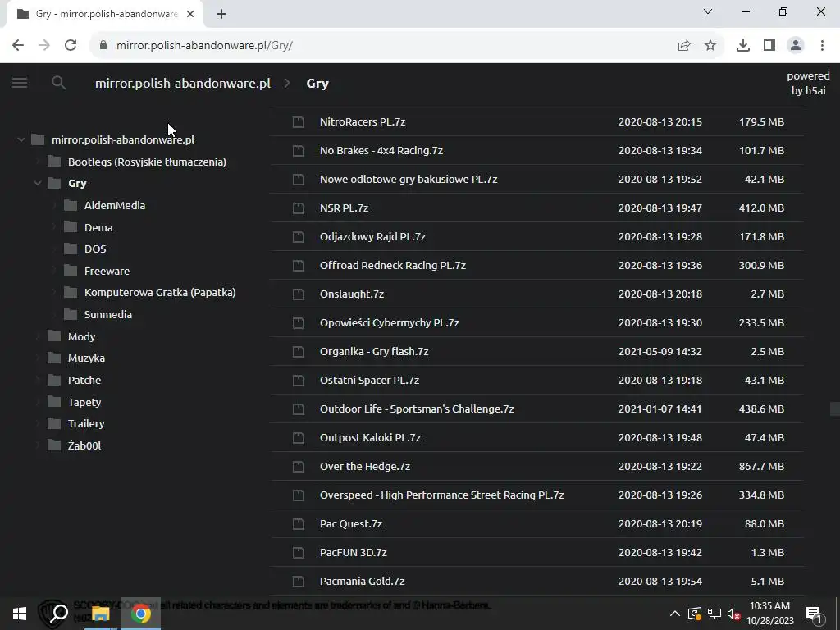Screen dimensions: 840x630
Task: Click the muted speaker tray icon
Action: [733, 614]
